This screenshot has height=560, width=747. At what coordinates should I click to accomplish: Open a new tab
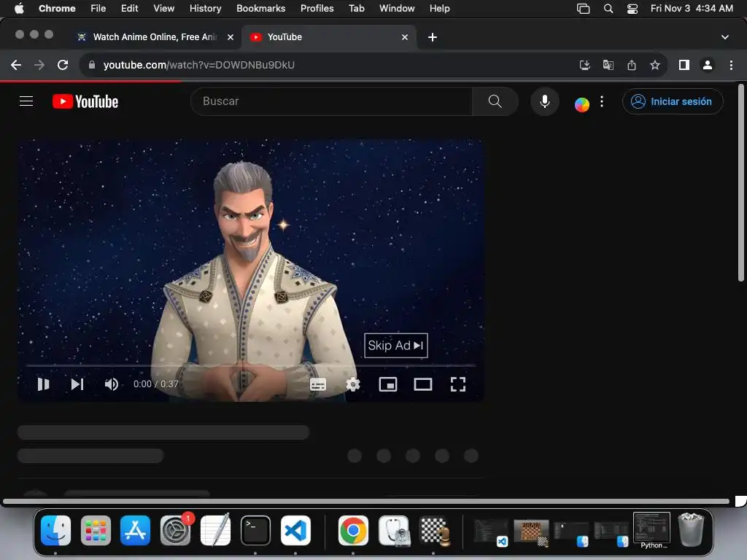432,37
